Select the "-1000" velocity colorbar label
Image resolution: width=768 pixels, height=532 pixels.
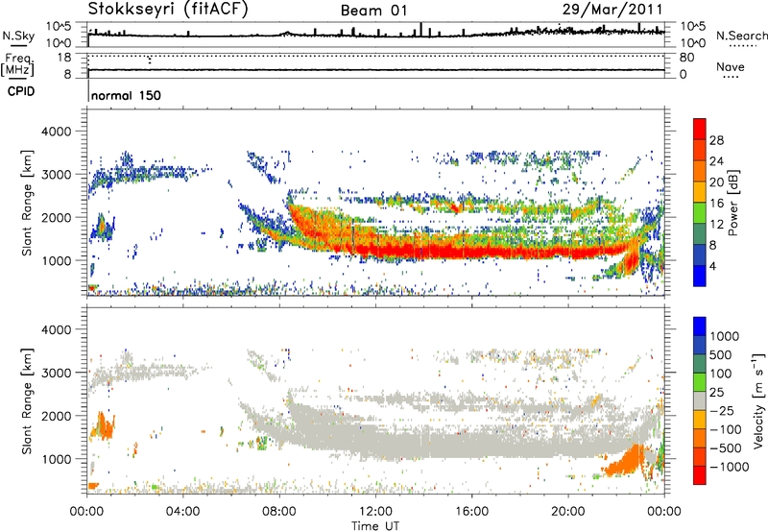[729, 467]
